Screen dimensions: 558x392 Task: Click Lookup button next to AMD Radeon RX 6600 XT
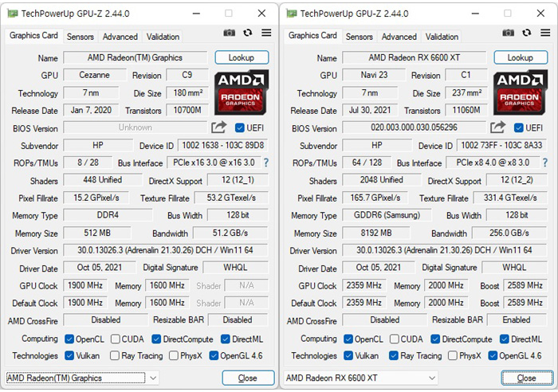[520, 57]
